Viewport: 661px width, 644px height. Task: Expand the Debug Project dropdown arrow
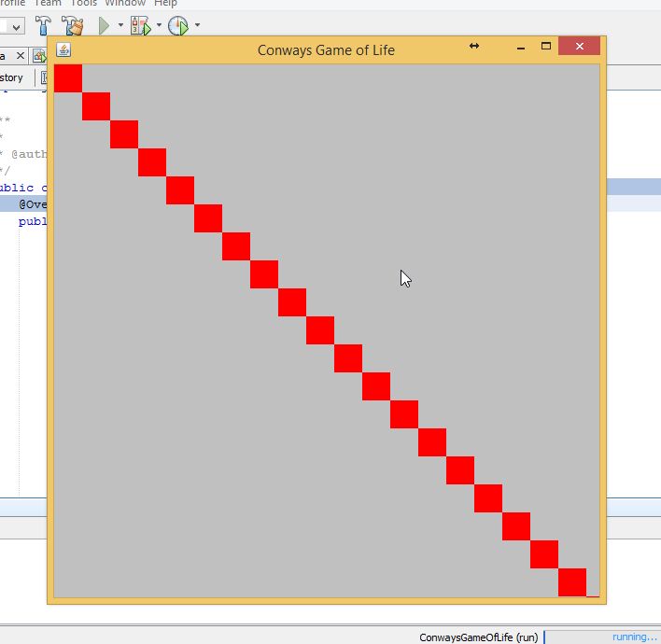tap(159, 25)
